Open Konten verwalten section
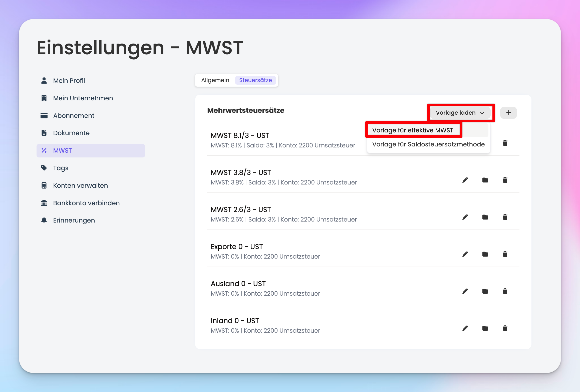 click(80, 185)
